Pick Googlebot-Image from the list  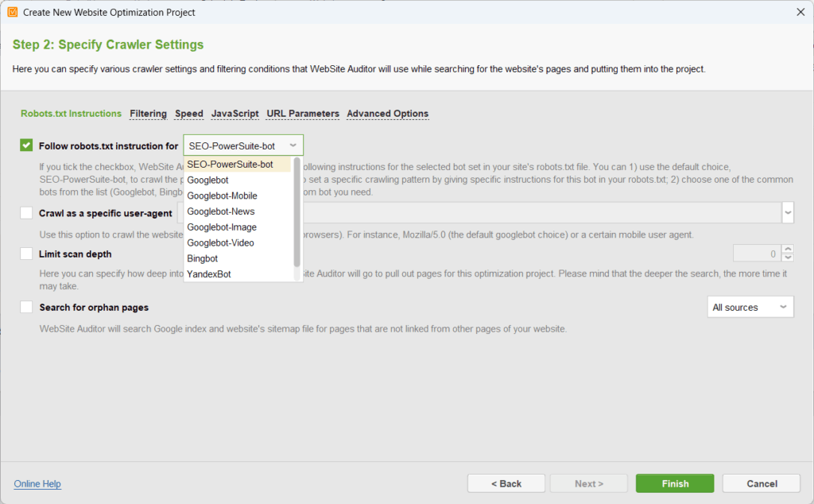238,227
